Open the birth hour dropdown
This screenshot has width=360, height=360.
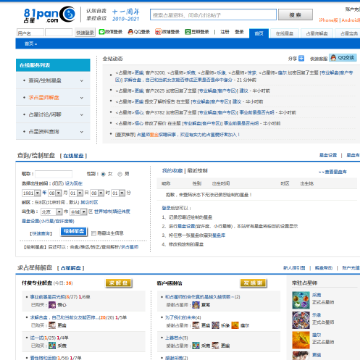pyautogui.click(x=97, y=193)
